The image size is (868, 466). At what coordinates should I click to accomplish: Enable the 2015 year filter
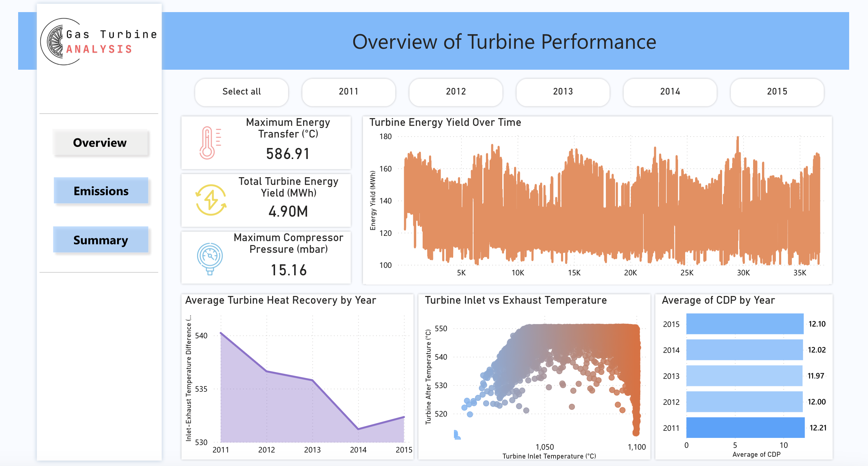coord(777,92)
